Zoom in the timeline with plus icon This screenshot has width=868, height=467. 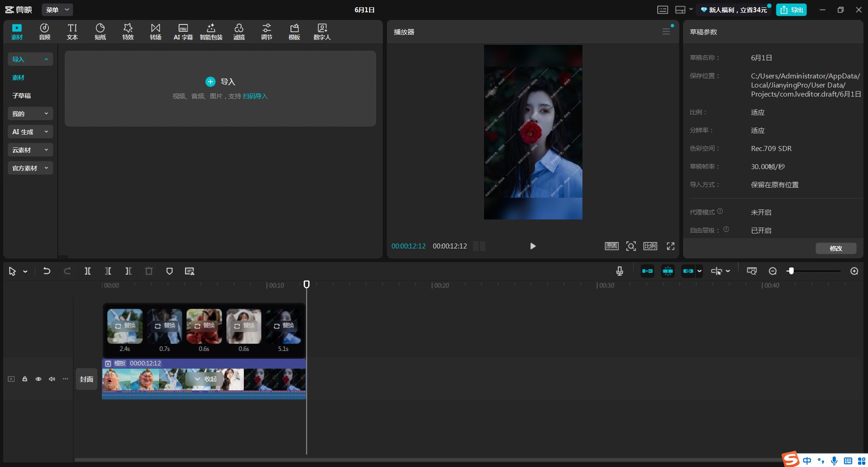click(854, 271)
